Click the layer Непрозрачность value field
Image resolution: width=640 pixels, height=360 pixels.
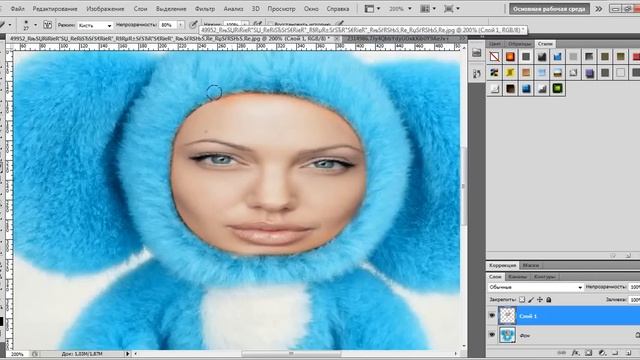tap(634, 287)
